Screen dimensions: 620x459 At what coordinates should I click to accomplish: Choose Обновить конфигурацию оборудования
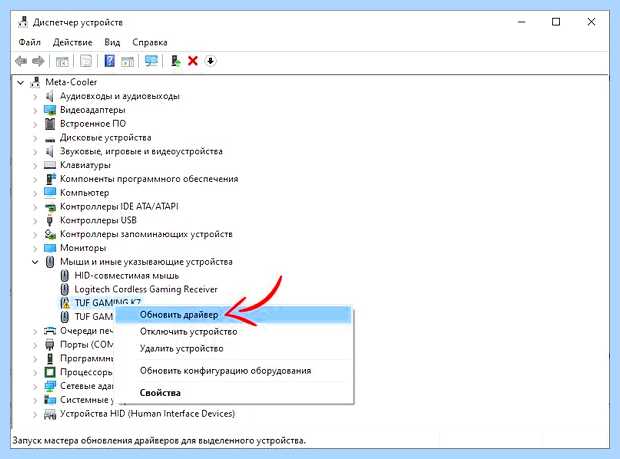pos(233,371)
